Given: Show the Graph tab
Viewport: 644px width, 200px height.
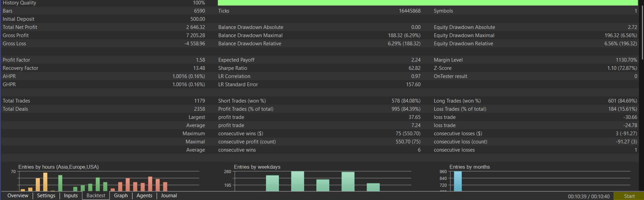Looking at the screenshot, I should 121,196.
